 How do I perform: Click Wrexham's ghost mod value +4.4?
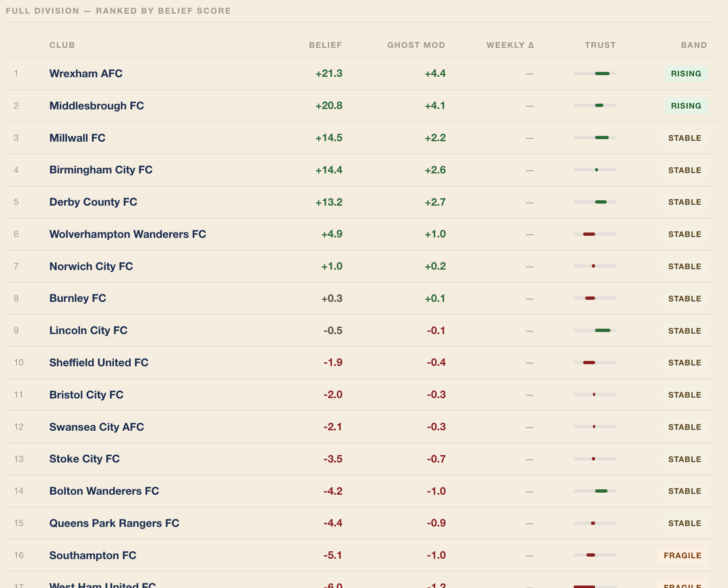point(435,73)
